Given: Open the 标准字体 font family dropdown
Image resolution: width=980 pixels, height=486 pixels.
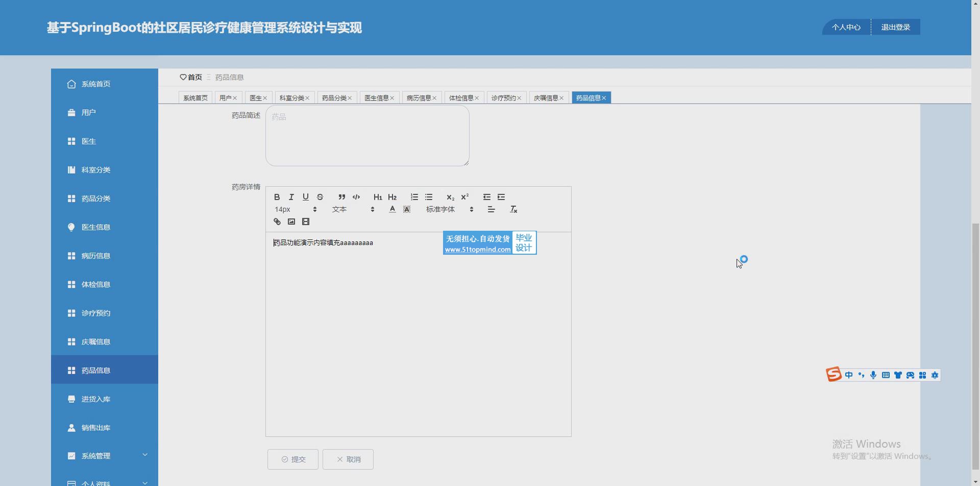Looking at the screenshot, I should click(450, 209).
